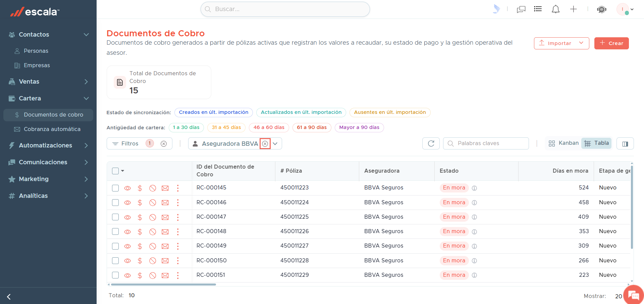This screenshot has height=304, width=644.
Task: Clear the Aseguradora BBVA saved filter
Action: (x=265, y=144)
